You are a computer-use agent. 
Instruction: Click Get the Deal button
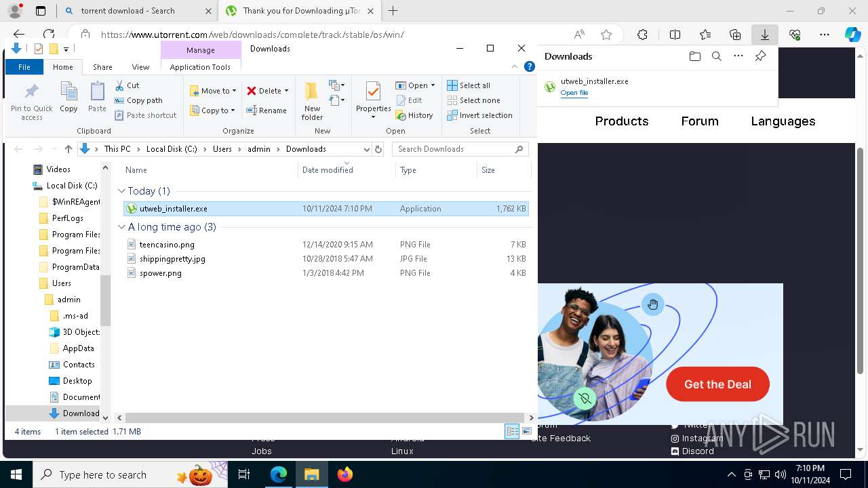[717, 384]
